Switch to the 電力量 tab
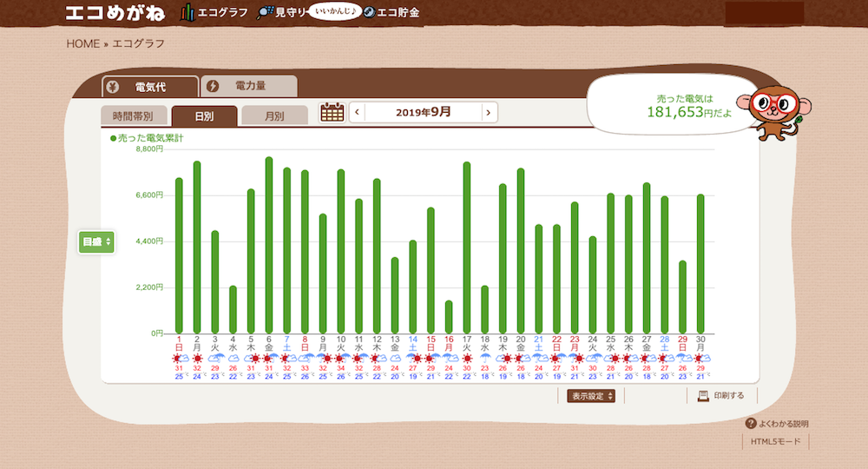This screenshot has height=469, width=868. tap(249, 86)
